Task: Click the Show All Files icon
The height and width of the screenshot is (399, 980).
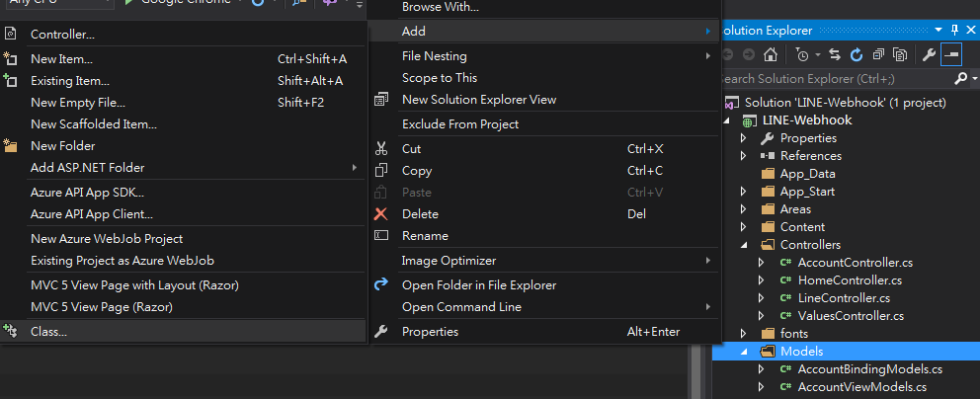Action: (x=898, y=55)
